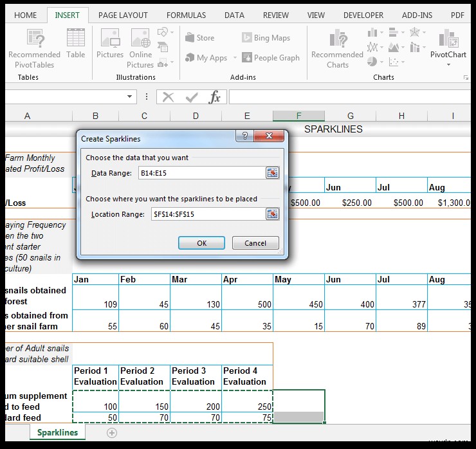Viewport: 476px width, 449px height.
Task: Collapse the Data Range selector icon
Action: [x=273, y=173]
